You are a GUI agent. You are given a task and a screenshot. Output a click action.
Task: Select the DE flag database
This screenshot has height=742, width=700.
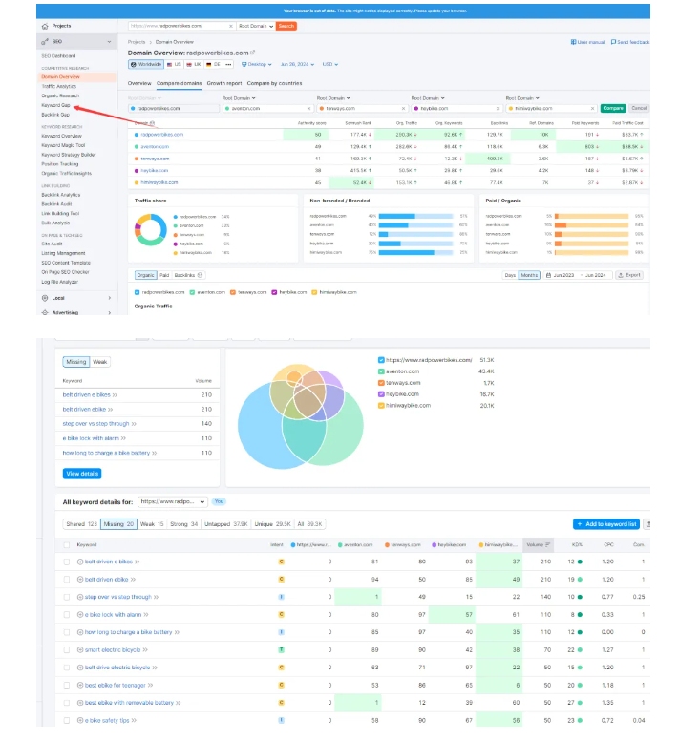point(213,64)
